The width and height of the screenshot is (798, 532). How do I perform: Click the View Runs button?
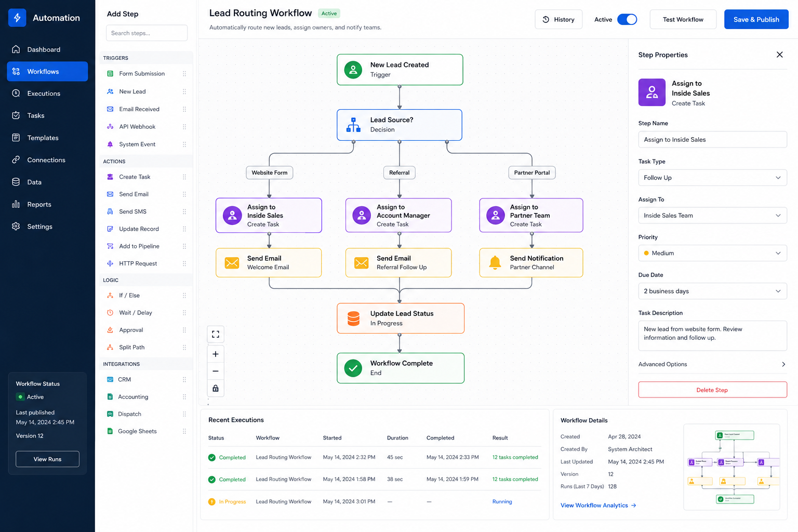pos(47,459)
